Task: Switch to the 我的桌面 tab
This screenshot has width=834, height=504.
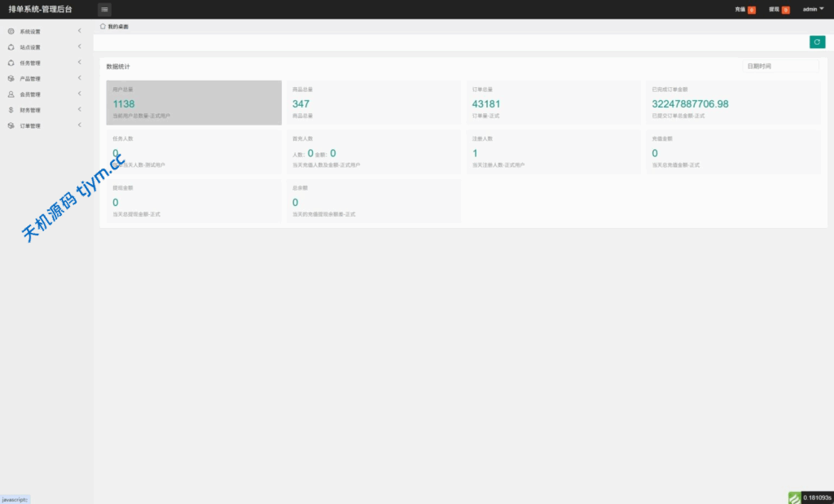Action: pyautogui.click(x=117, y=27)
